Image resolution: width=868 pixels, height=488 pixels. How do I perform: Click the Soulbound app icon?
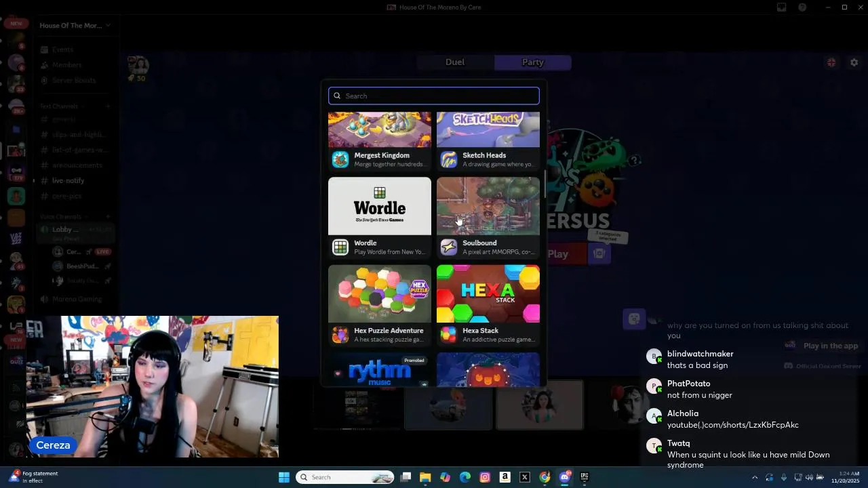pos(449,247)
